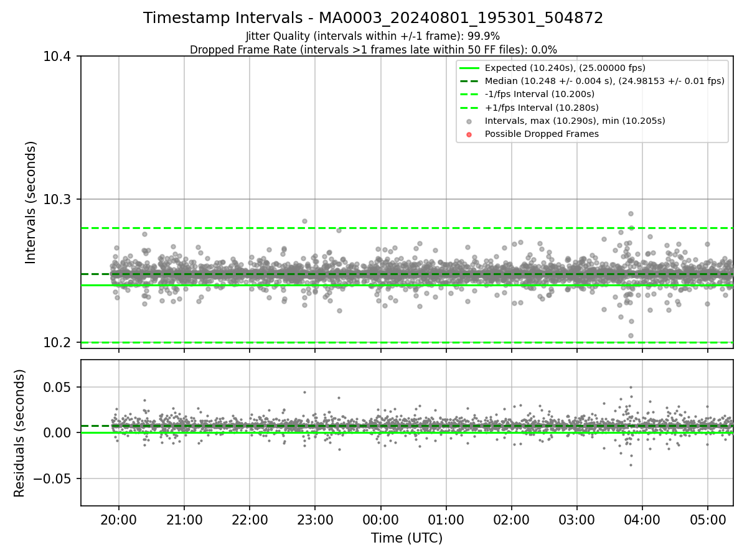Screen dimensions: 747x560
Task: Click the 10.2 y-axis tick label
Action: (x=57, y=343)
